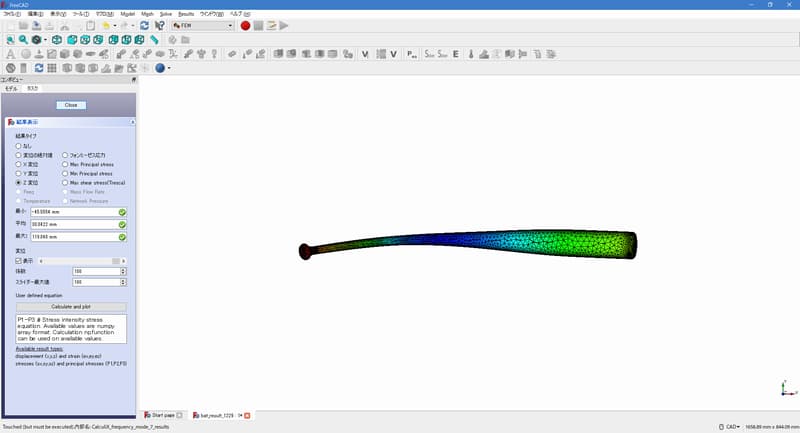Open the redo history dropdown arrow
Viewport: 800px width, 433px height.
coord(133,26)
